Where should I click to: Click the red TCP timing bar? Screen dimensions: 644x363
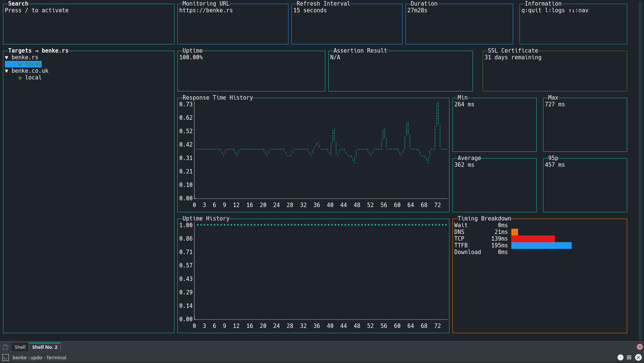tap(533, 239)
